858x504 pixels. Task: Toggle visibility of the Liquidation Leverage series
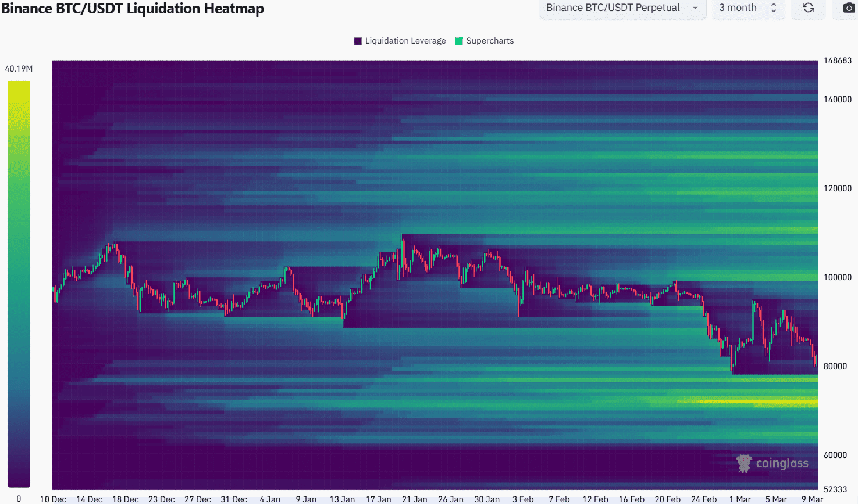click(400, 41)
